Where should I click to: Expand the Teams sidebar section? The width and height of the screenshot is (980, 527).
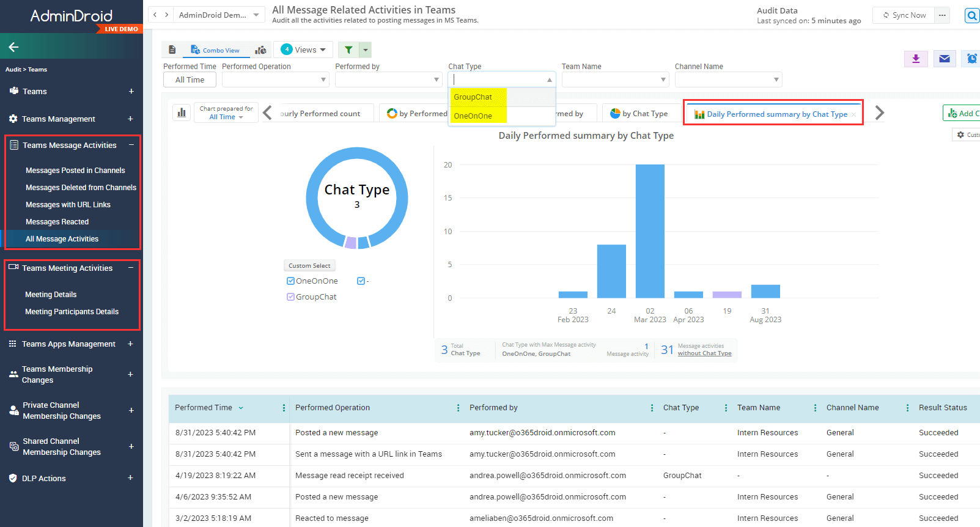tap(131, 91)
